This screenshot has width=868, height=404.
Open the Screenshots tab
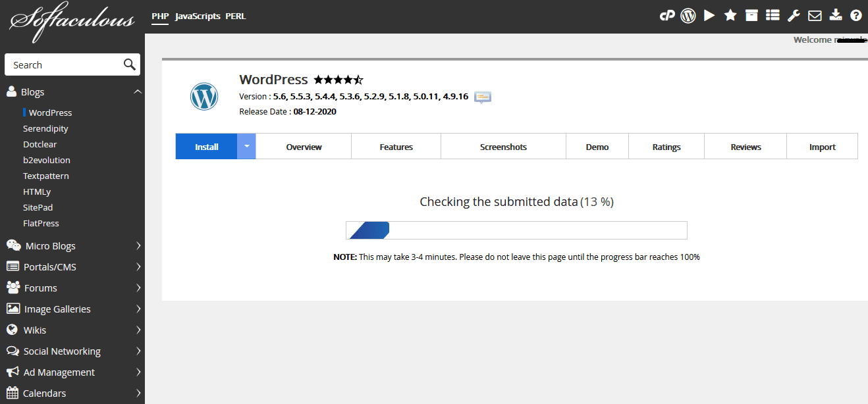(x=504, y=146)
